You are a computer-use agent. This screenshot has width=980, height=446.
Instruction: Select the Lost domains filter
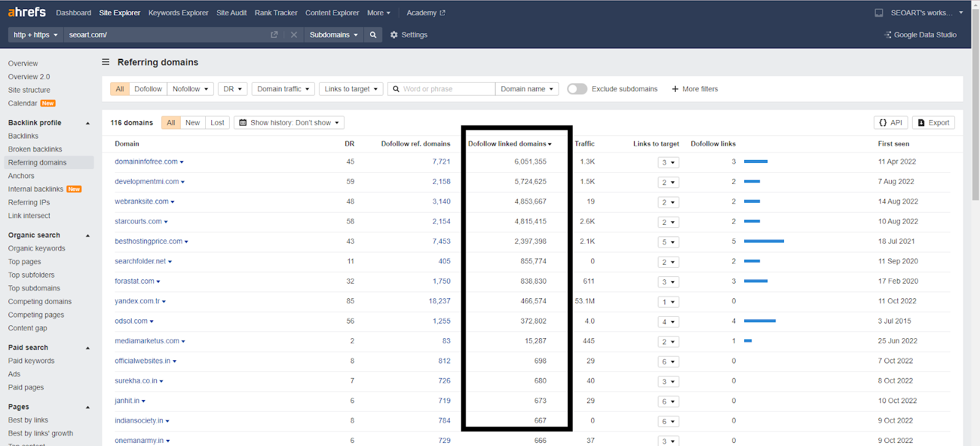click(217, 123)
